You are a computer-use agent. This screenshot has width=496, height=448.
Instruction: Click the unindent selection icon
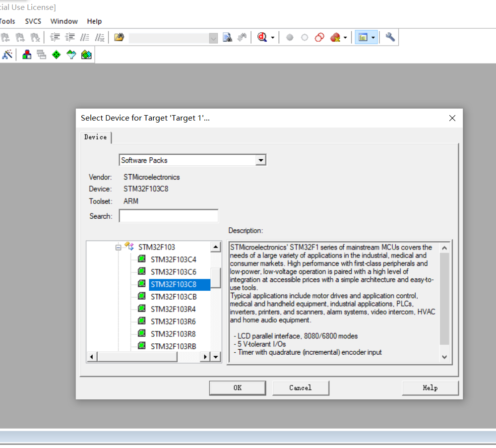coord(70,37)
